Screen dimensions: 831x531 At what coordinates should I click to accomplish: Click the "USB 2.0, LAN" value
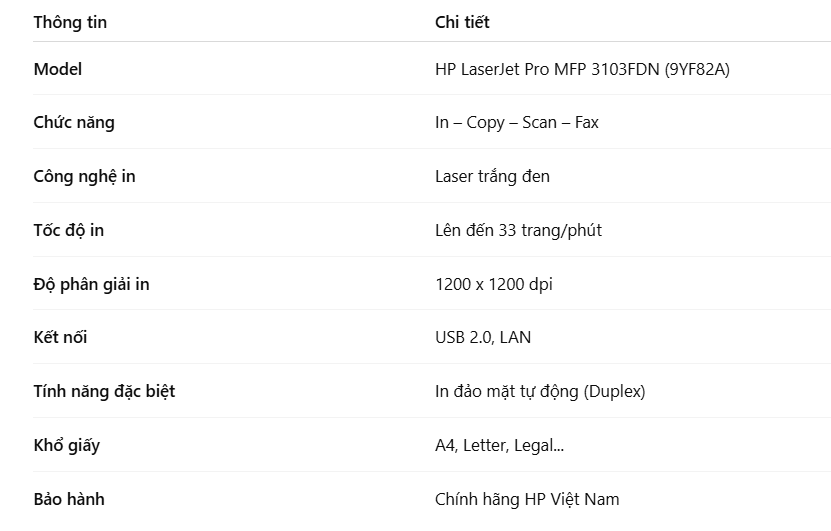pos(483,337)
